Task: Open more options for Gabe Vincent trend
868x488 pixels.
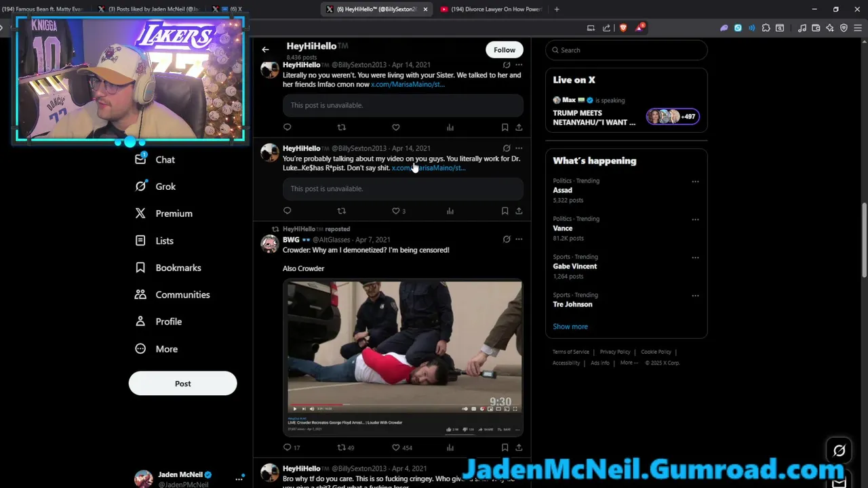Action: (x=695, y=258)
